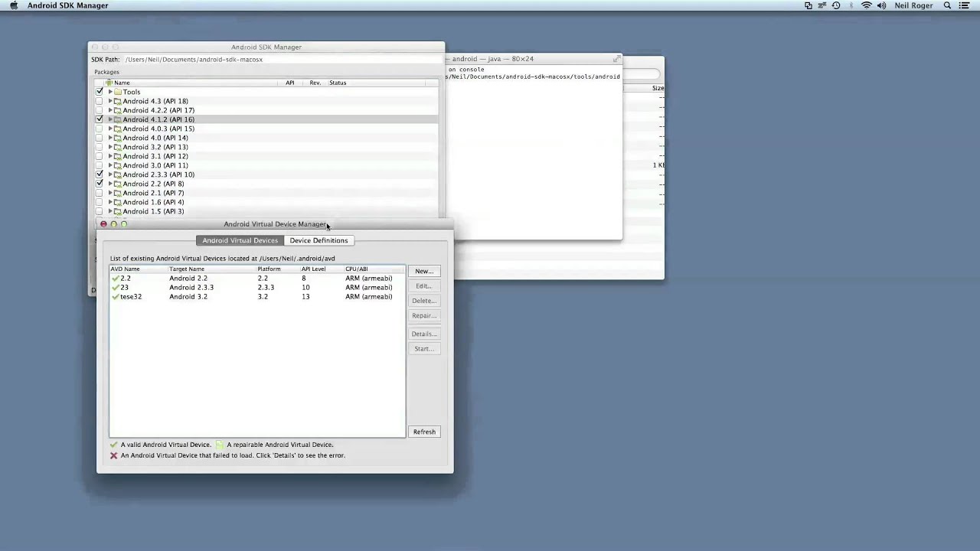Click the Android 2.3.3 (API 10) folder icon
The width and height of the screenshot is (980, 551).
(118, 174)
